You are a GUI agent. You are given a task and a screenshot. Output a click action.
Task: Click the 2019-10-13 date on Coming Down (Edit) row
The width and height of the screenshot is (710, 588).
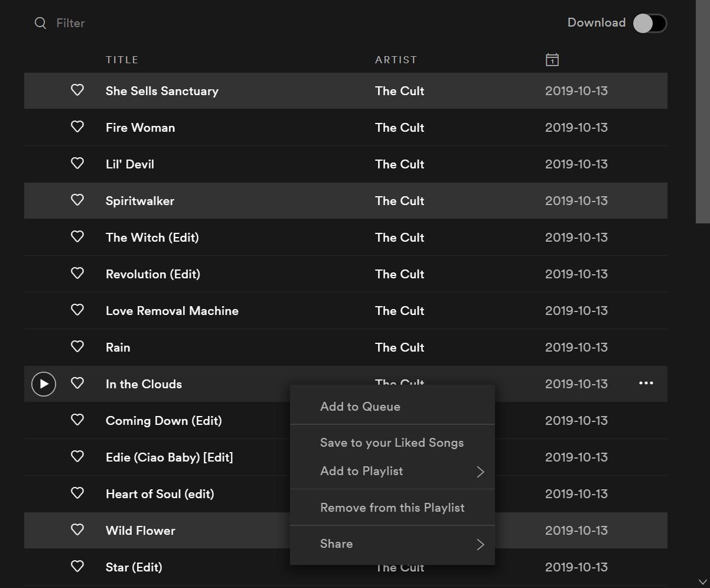(577, 421)
